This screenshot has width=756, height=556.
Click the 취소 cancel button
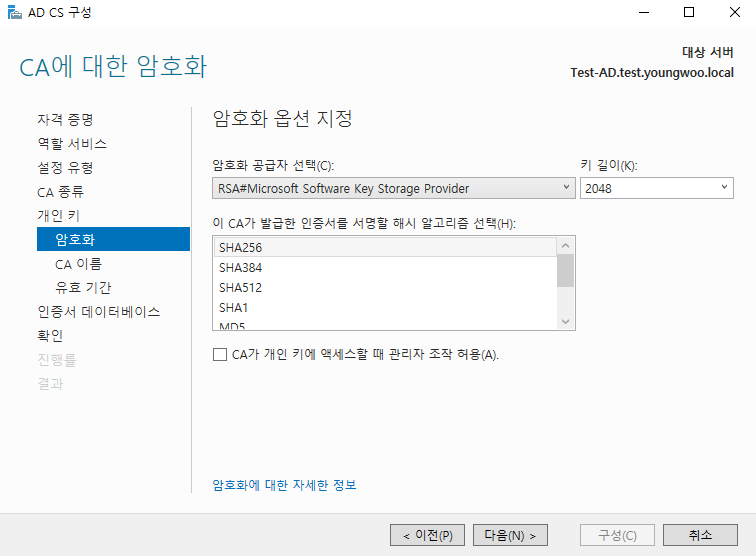[700, 535]
